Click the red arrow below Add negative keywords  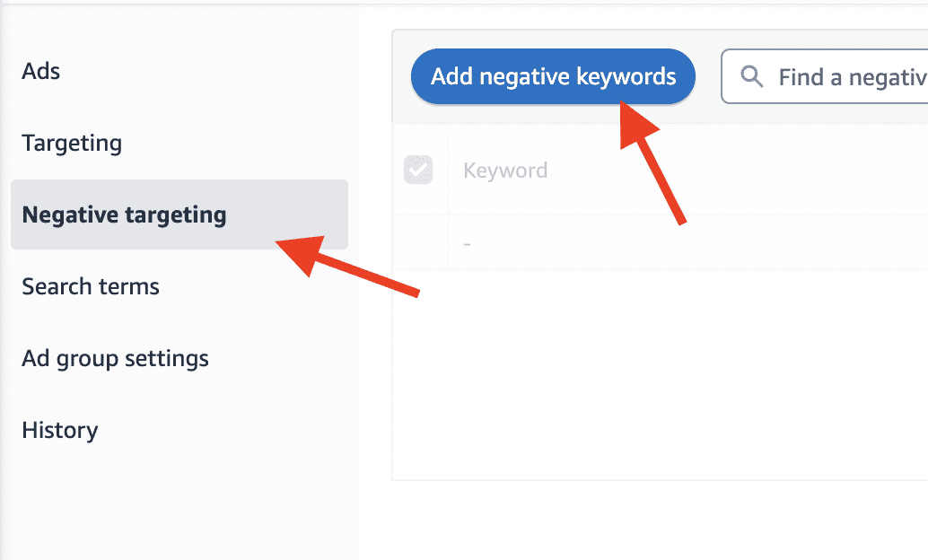650,162
